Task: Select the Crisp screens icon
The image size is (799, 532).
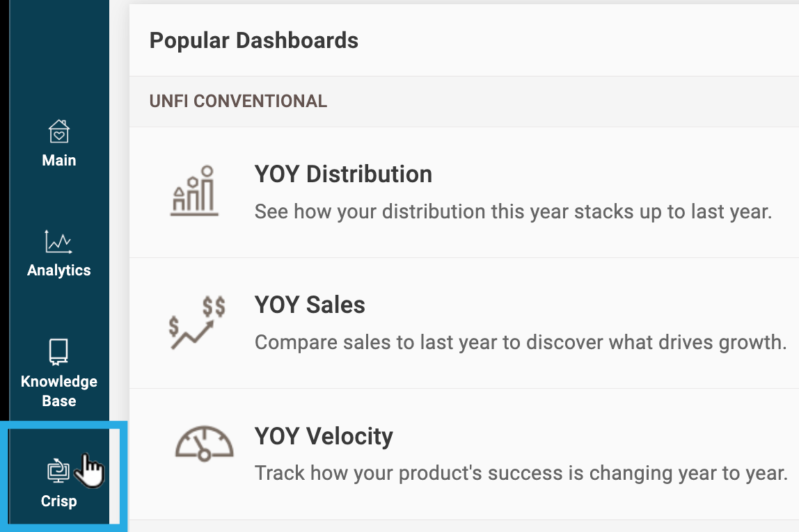Action: tap(55, 471)
